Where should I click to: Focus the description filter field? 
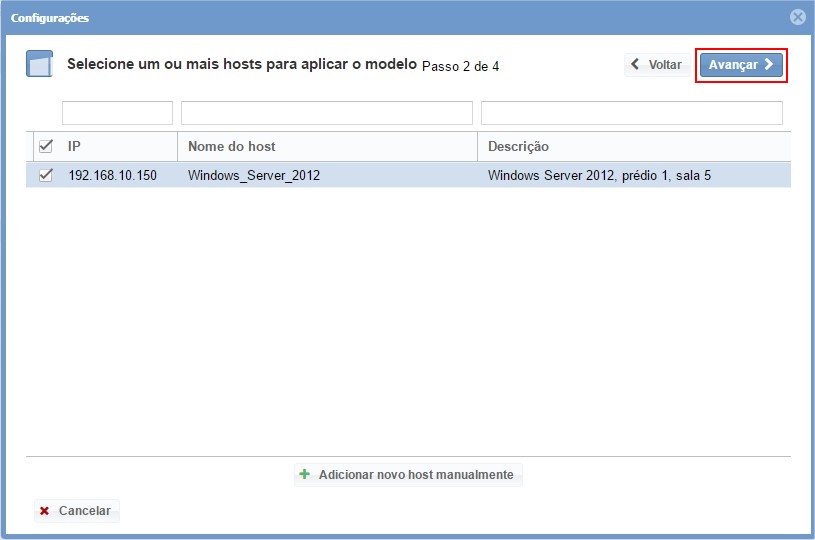(x=631, y=113)
